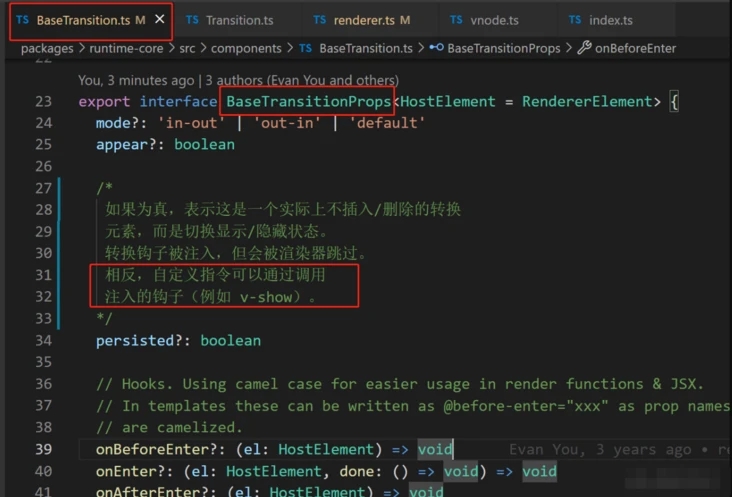Expand breadcrumb chevron after 'packages'
Image resolution: width=732 pixels, height=497 pixels.
point(82,48)
